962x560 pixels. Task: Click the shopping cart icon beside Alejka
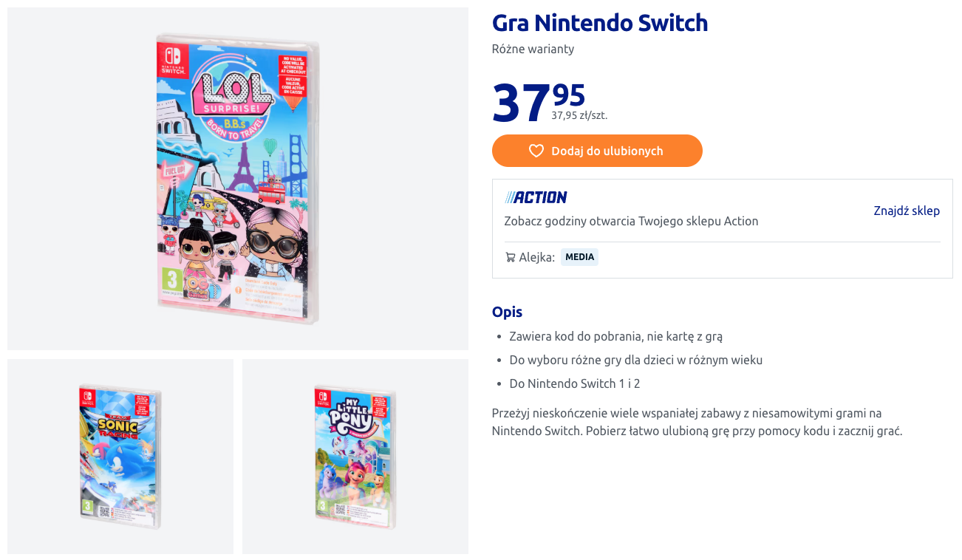click(511, 257)
